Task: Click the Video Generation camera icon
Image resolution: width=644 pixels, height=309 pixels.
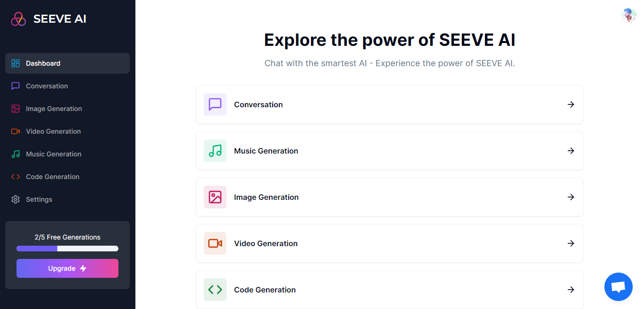Action: tap(15, 131)
